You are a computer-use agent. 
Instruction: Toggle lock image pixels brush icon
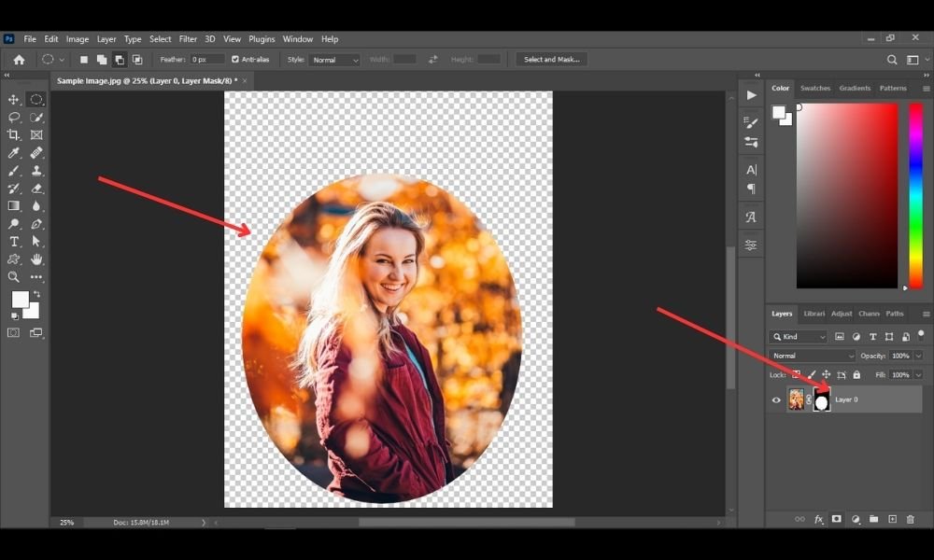[812, 375]
